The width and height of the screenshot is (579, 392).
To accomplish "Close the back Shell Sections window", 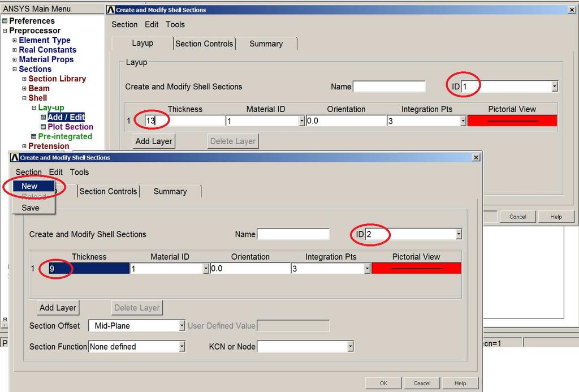I will [572, 10].
